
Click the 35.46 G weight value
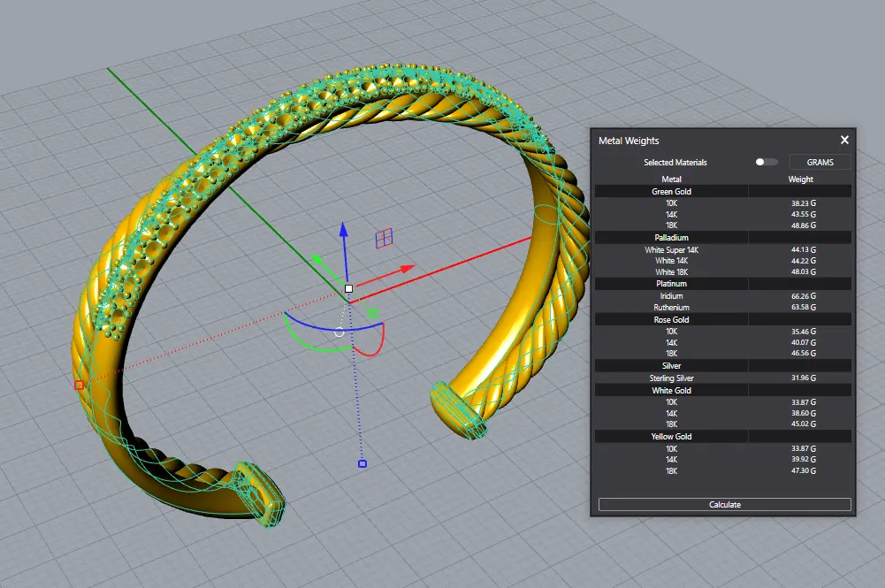[803, 332]
